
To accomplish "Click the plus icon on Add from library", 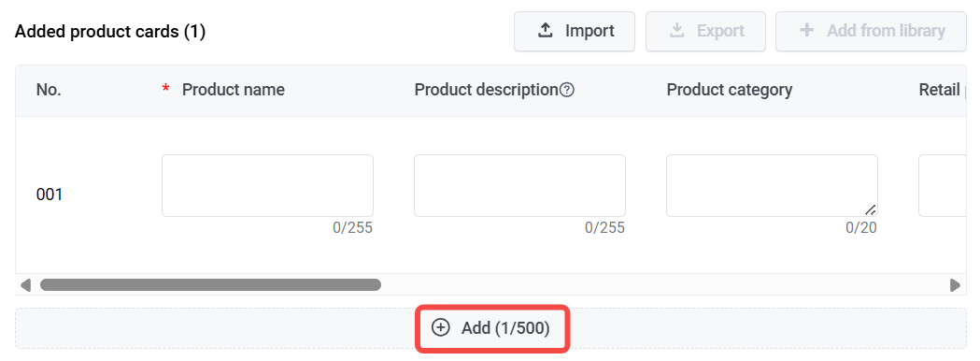I will (x=807, y=30).
